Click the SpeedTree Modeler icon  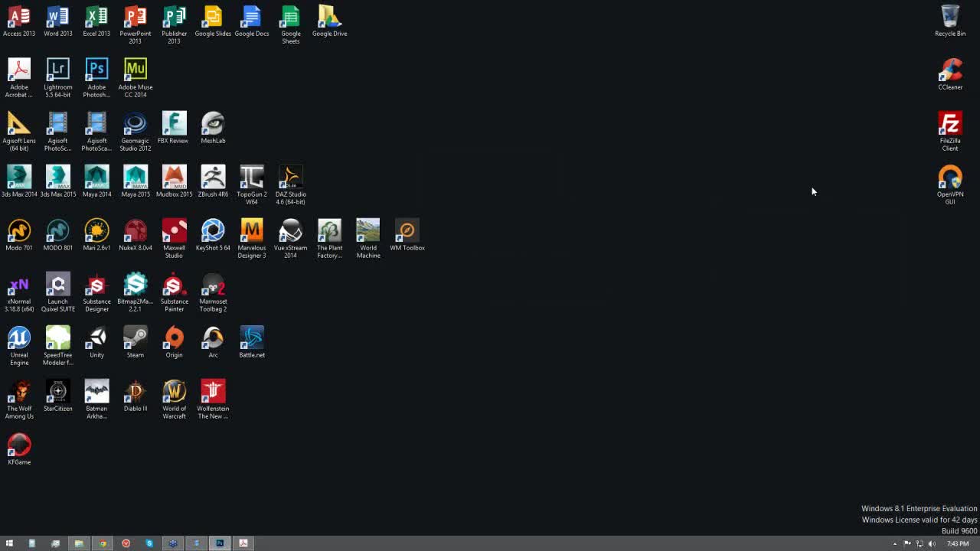click(58, 346)
